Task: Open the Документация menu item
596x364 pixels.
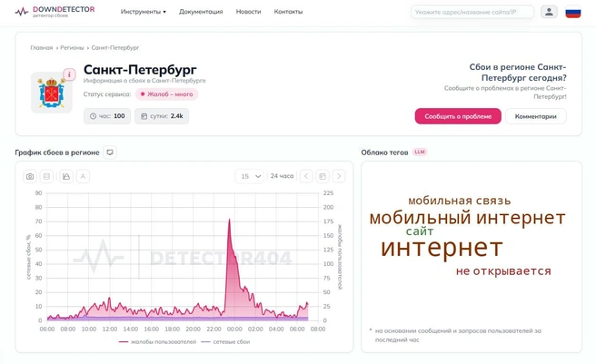Action: point(201,12)
